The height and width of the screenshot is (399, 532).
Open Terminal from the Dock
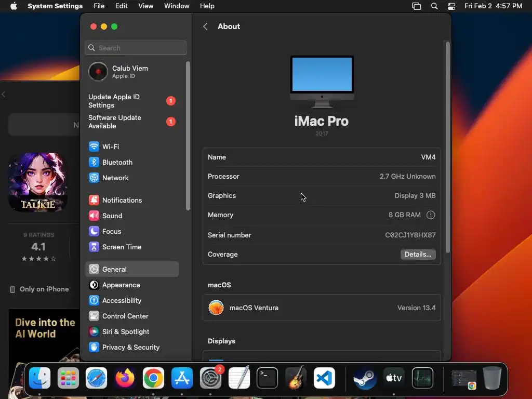click(268, 378)
